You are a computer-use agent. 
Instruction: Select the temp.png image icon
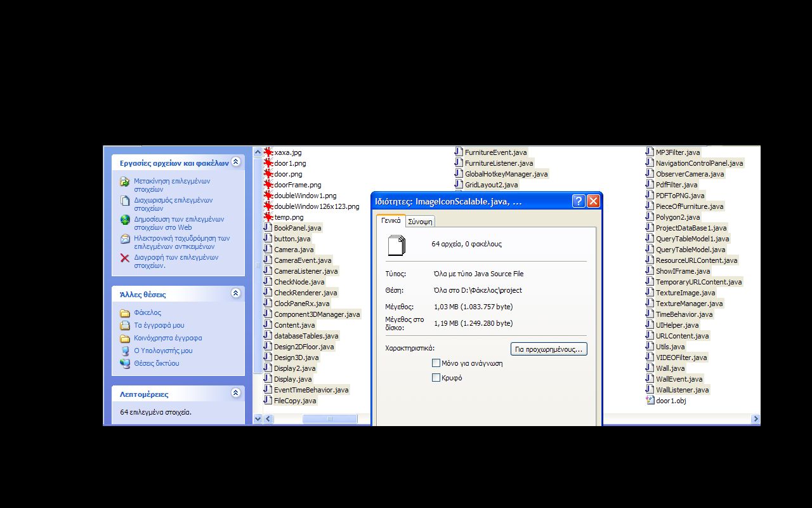coord(268,217)
